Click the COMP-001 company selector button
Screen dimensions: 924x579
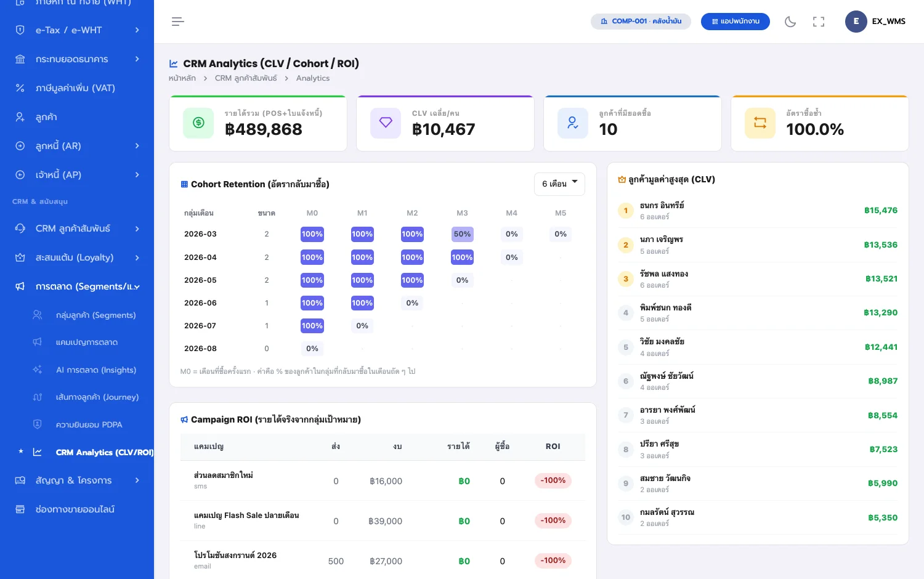(x=641, y=22)
